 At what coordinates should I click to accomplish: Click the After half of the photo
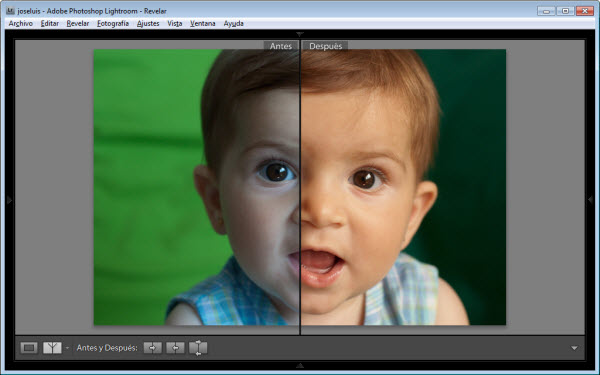point(403,187)
